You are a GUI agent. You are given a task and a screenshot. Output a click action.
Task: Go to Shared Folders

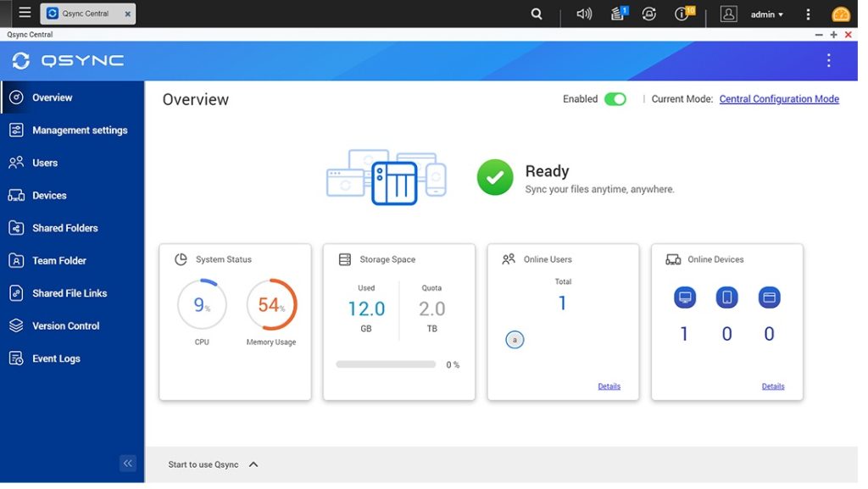click(x=65, y=228)
